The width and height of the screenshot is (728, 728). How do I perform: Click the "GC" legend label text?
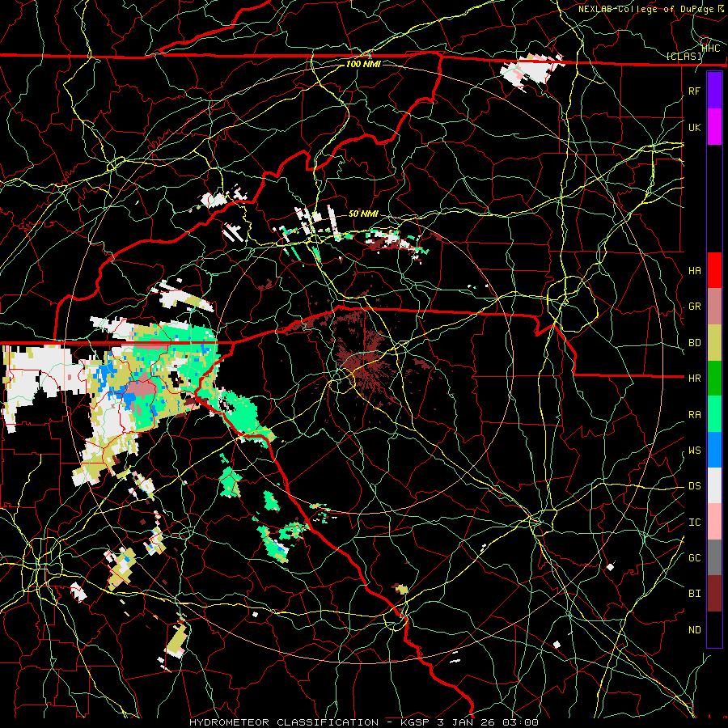tap(695, 558)
